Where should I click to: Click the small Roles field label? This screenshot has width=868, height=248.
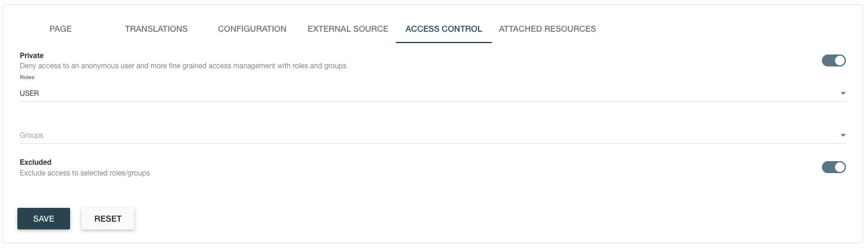tap(27, 77)
